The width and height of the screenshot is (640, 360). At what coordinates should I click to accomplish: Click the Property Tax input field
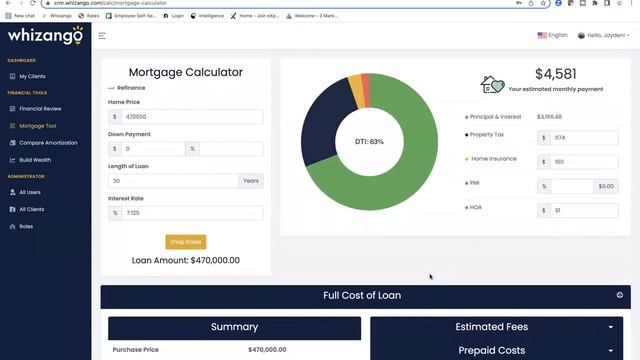point(584,138)
